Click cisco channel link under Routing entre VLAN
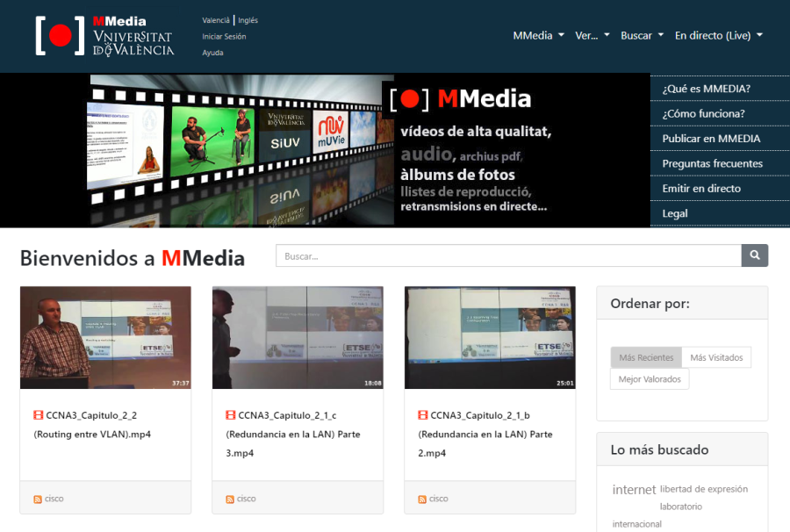This screenshot has height=532, width=790. 54,499
